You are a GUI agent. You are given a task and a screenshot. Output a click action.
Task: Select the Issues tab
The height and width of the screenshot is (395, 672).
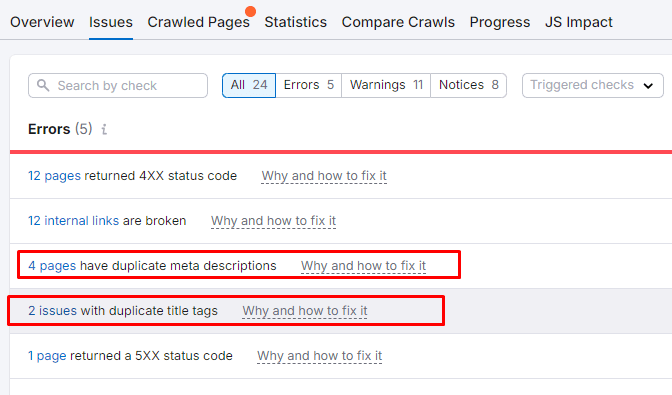click(111, 22)
